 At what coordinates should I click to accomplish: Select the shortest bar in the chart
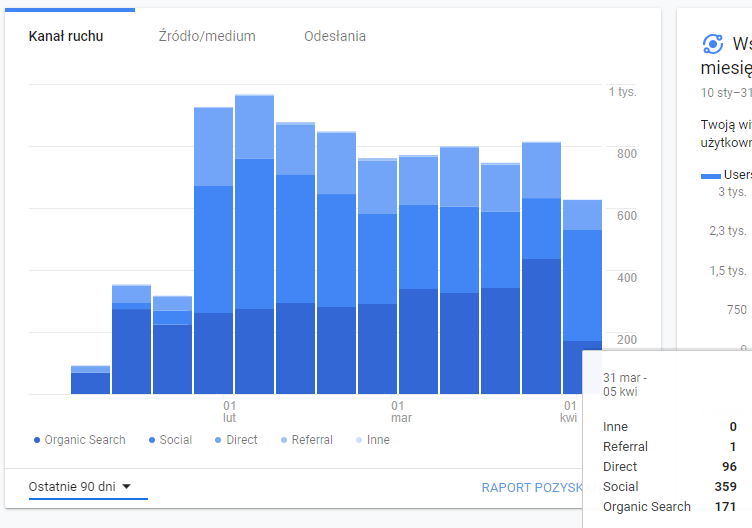pyautogui.click(x=90, y=380)
